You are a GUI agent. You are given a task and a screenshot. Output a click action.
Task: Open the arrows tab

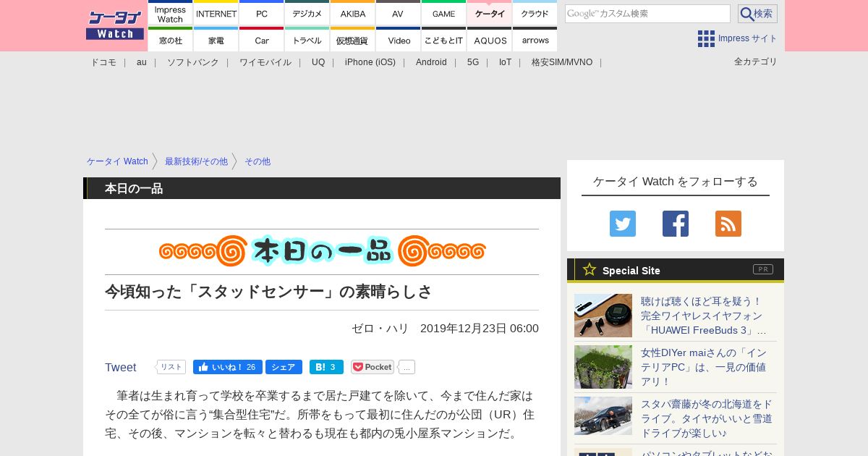point(535,40)
